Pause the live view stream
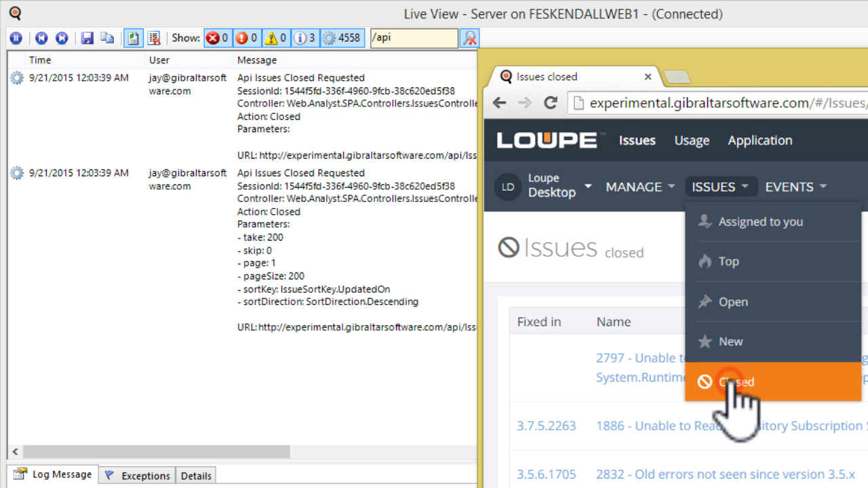The width and height of the screenshot is (868, 488). [x=16, y=38]
